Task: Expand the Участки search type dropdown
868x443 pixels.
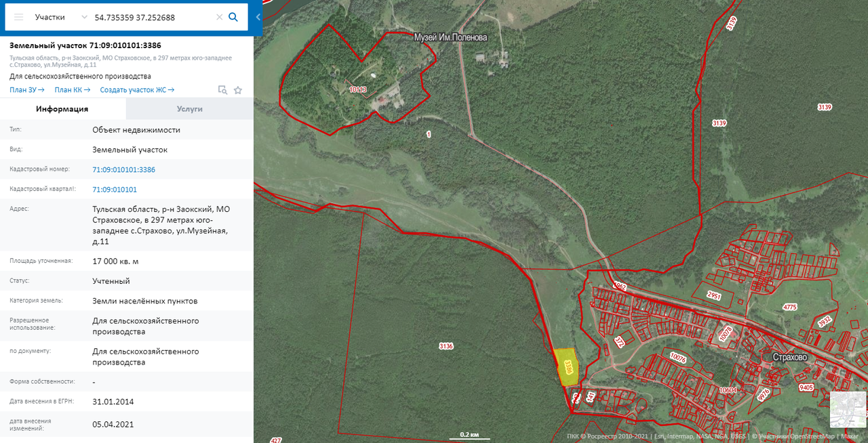Action: tap(59, 17)
